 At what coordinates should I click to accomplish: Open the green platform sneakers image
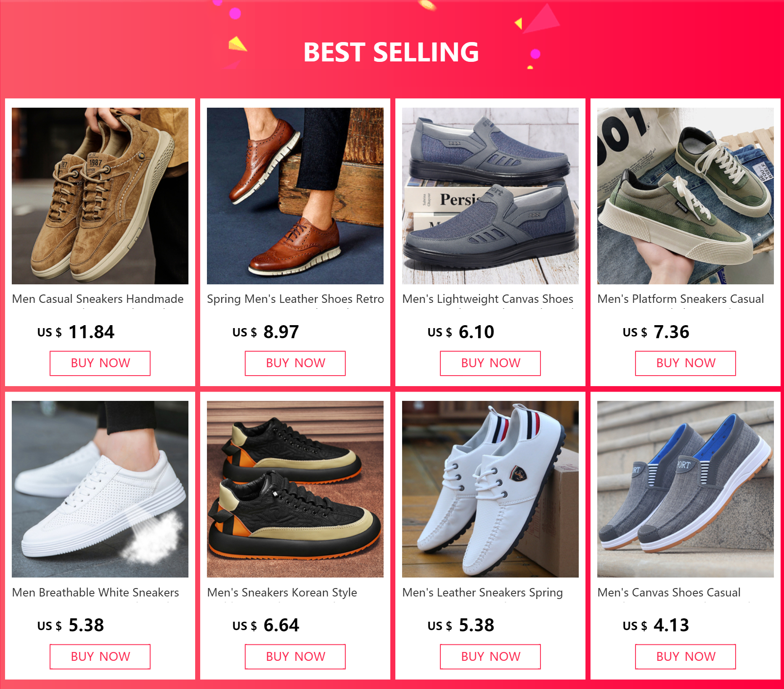(x=686, y=196)
